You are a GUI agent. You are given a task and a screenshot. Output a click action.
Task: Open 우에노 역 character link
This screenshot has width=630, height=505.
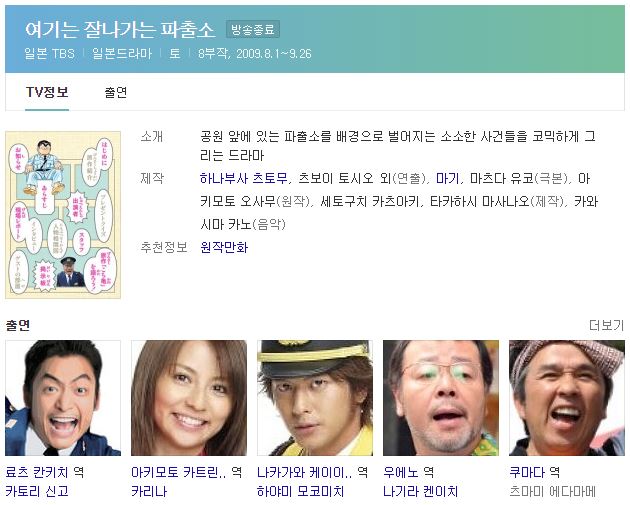coord(409,472)
